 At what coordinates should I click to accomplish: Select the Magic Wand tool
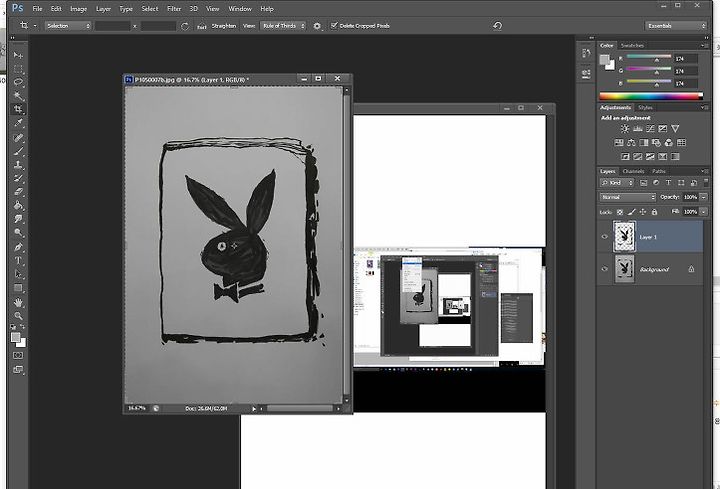pos(18,96)
